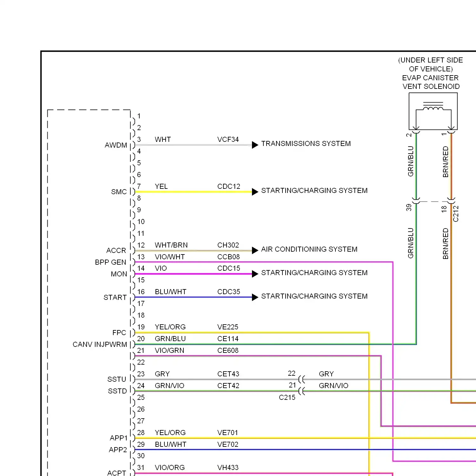This screenshot has height=476, width=476.
Task: Click the SSTD pin name
Action: tap(117, 391)
